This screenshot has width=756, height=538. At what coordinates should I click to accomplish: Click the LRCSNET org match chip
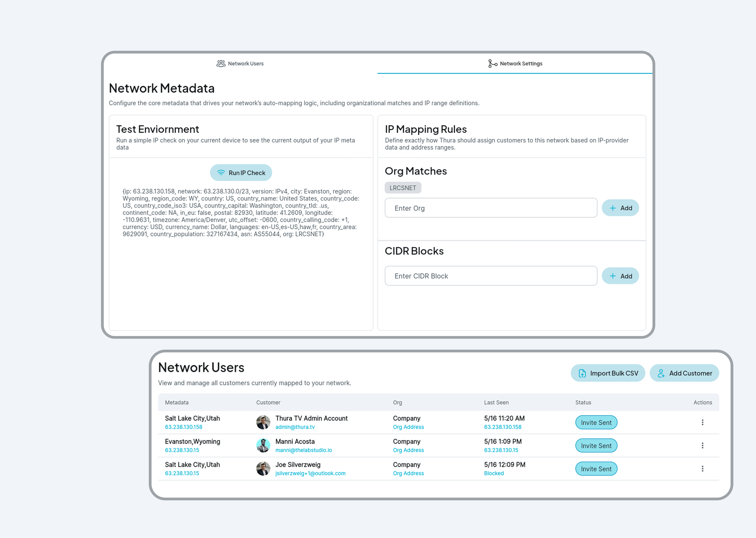click(402, 188)
